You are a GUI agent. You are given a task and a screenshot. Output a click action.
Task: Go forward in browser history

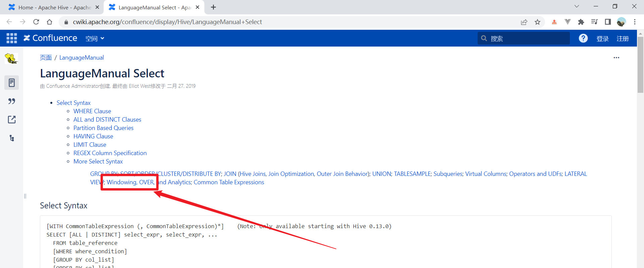[23, 22]
